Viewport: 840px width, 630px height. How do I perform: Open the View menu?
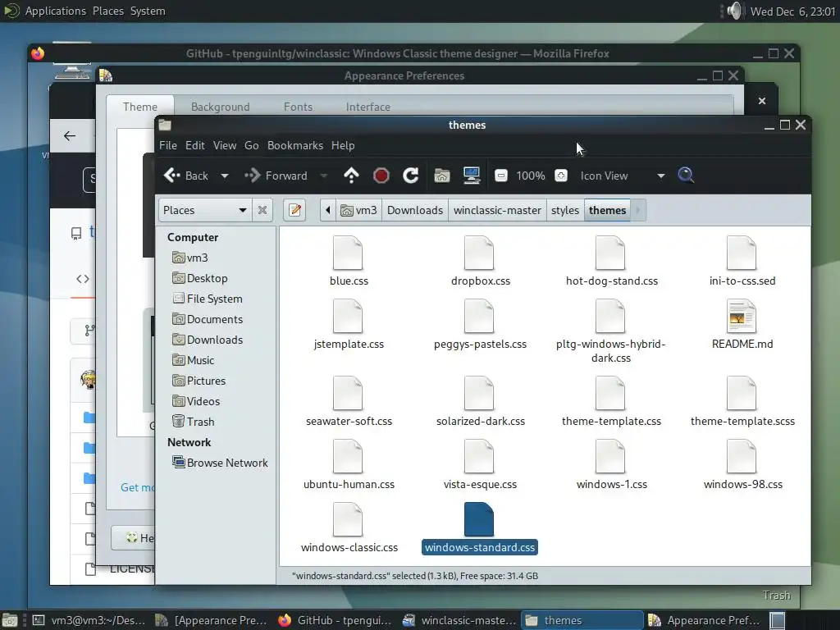[x=225, y=145]
